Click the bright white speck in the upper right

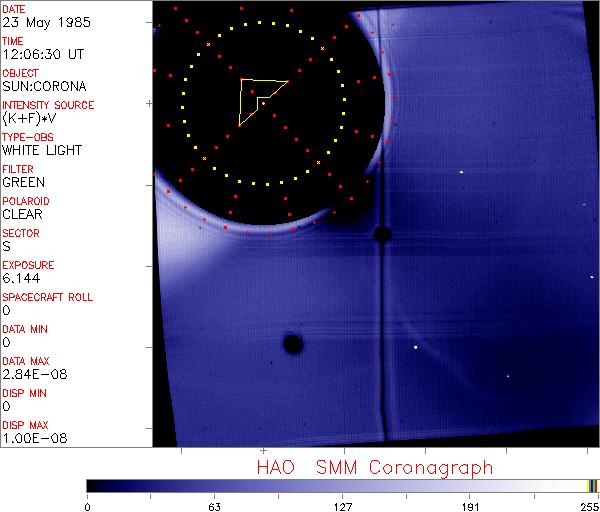[461, 172]
